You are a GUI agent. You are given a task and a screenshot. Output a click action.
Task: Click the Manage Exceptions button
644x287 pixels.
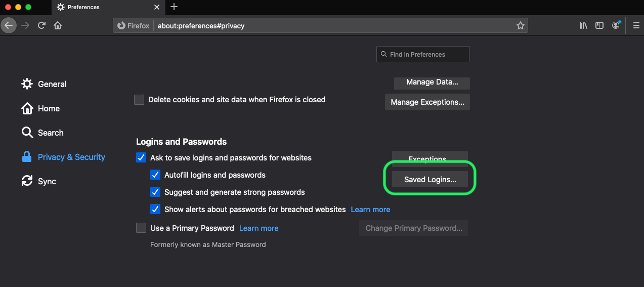point(427,102)
